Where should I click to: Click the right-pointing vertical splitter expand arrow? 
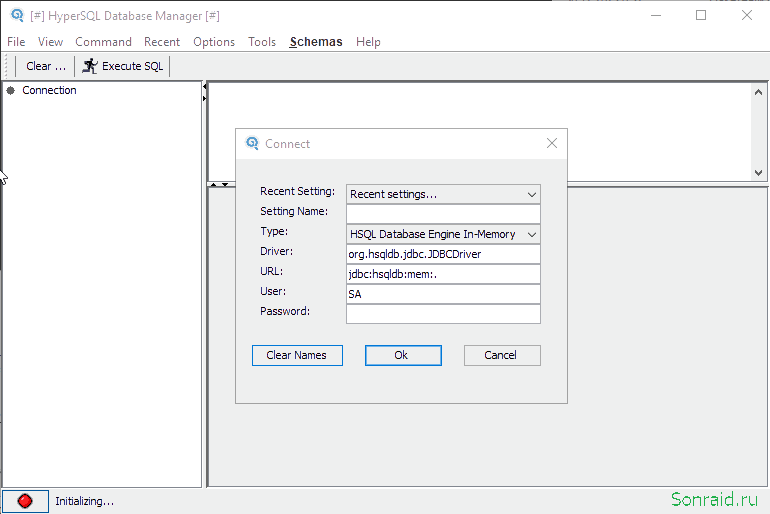(x=204, y=99)
